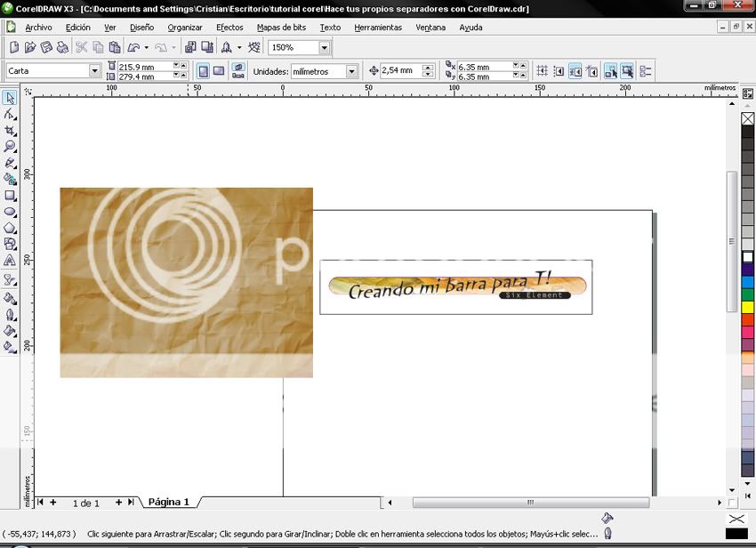The image size is (756, 548).
Task: Open the Options button on the property bar
Action: pyautogui.click(x=645, y=71)
